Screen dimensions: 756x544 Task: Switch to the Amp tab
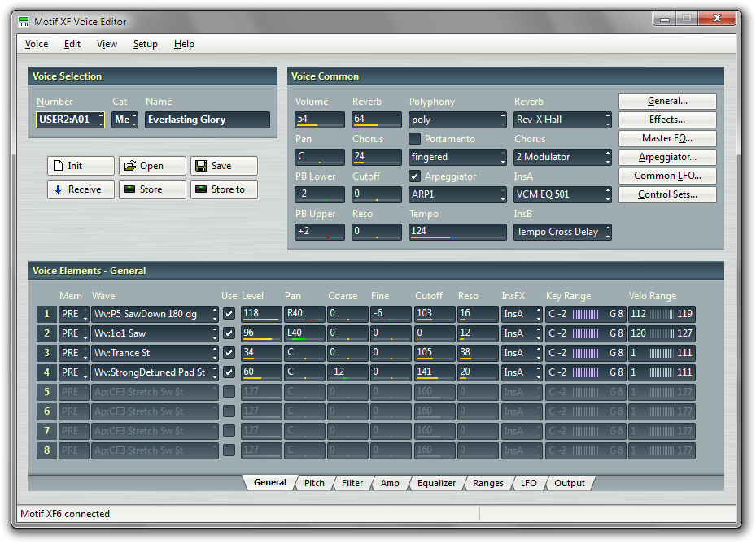point(390,483)
